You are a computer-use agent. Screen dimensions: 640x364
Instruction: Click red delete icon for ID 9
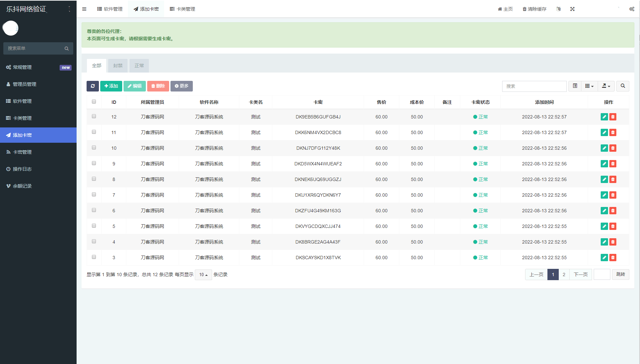pyautogui.click(x=613, y=164)
